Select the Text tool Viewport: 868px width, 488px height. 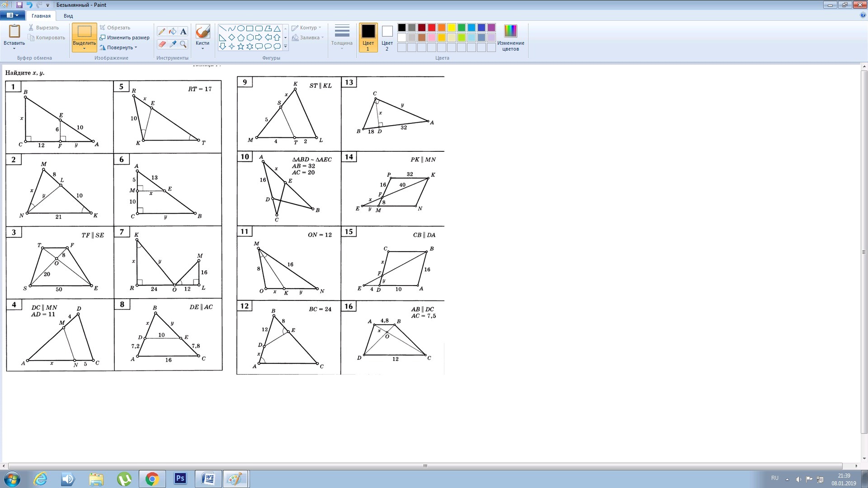[x=183, y=31]
